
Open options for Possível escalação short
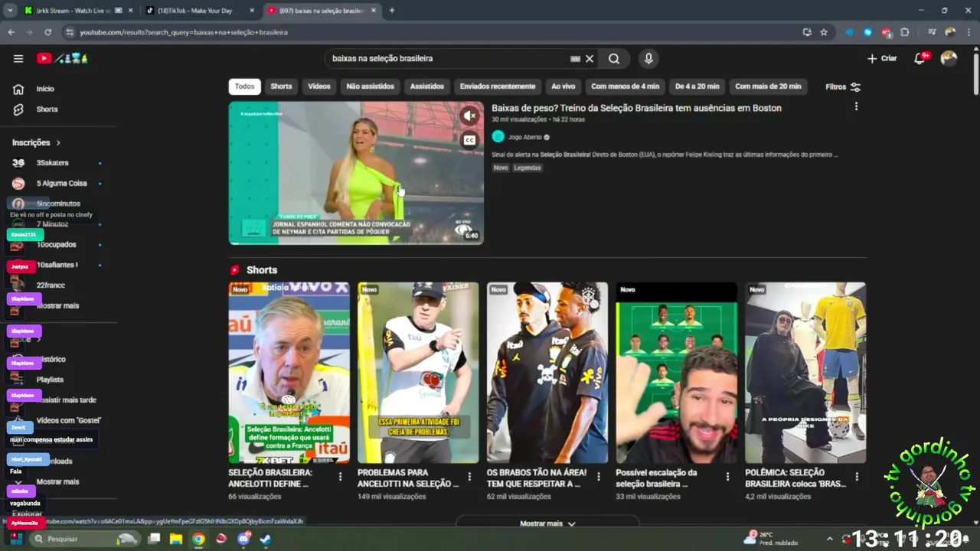(x=728, y=476)
